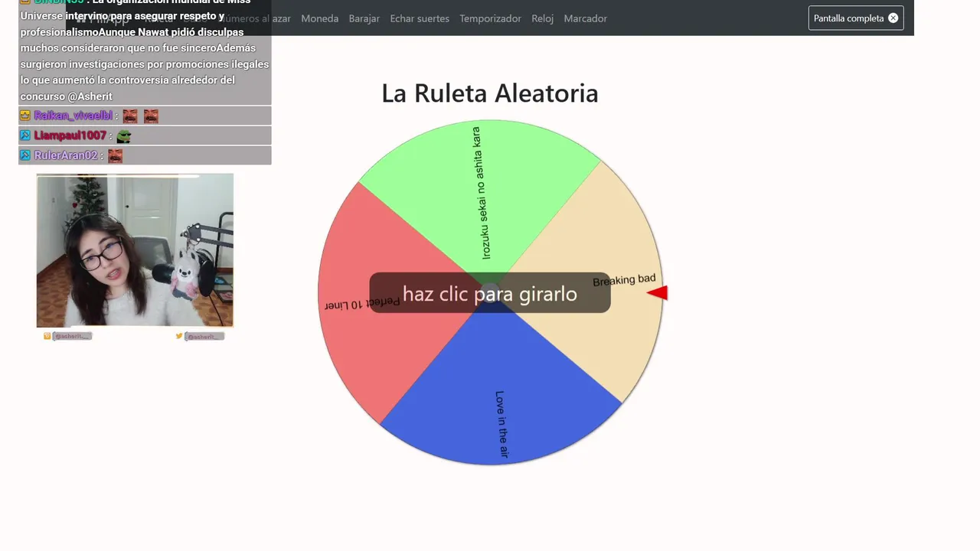Click the @Asherit mention in chat message

(x=90, y=96)
